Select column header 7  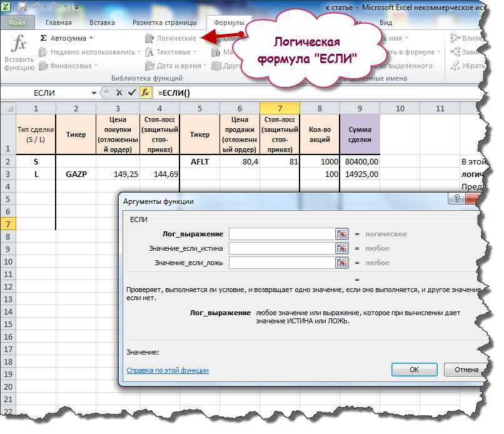(x=280, y=108)
